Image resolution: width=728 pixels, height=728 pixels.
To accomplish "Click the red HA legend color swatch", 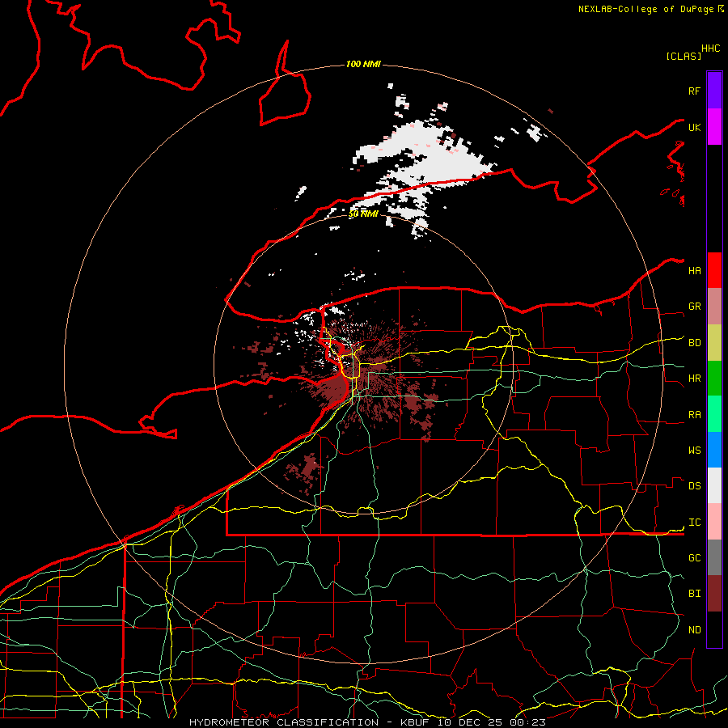I will tap(714, 270).
